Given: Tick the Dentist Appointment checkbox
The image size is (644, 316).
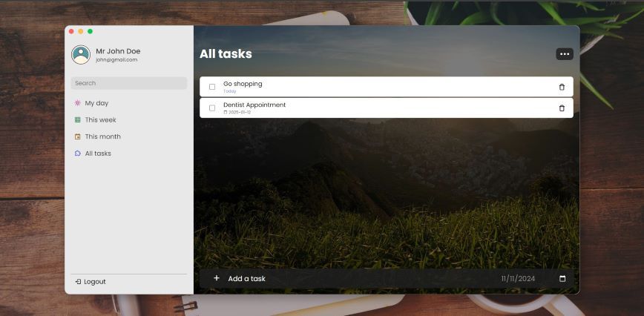Looking at the screenshot, I should [212, 108].
